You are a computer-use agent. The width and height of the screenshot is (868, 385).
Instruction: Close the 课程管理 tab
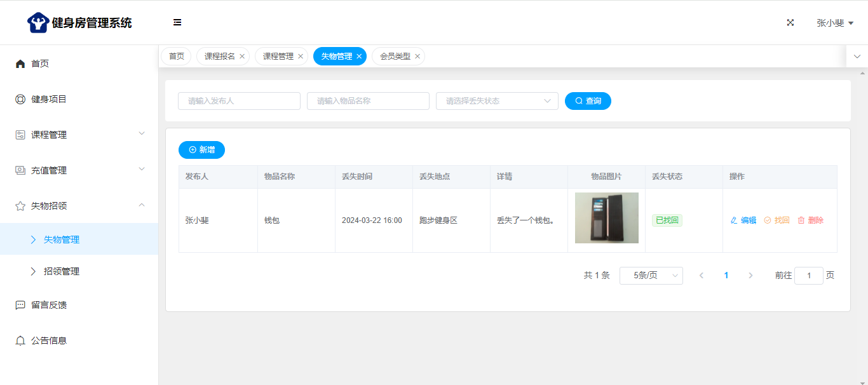301,57
